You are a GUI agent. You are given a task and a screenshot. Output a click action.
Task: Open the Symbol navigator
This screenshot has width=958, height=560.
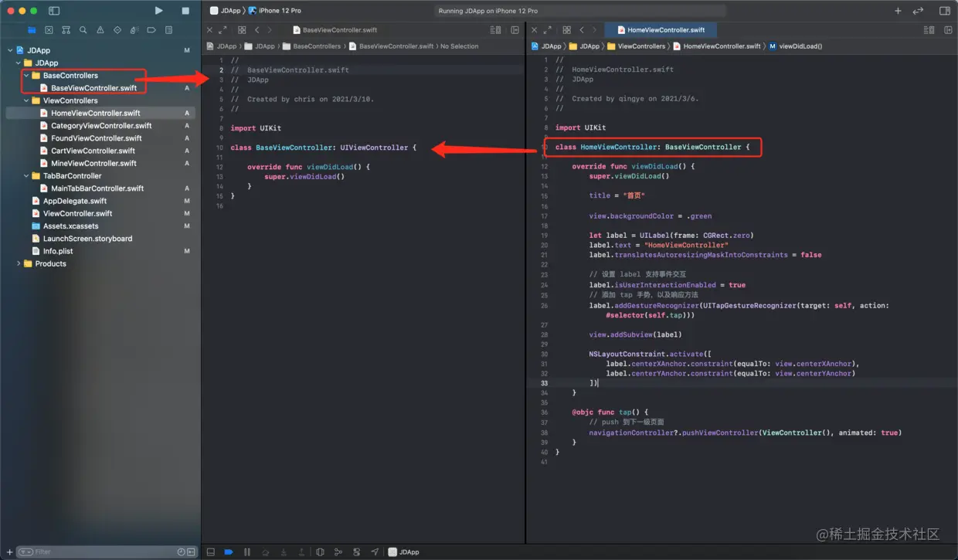[x=66, y=30]
